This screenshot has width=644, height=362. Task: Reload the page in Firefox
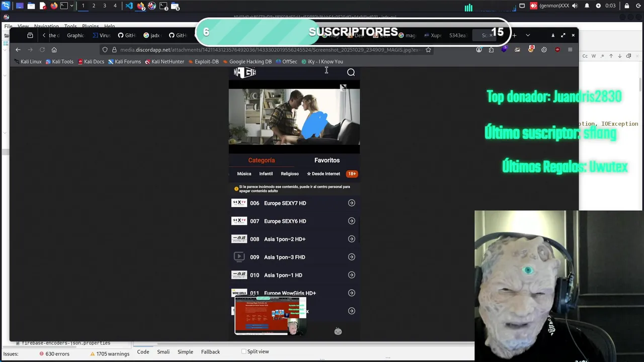[42, 50]
